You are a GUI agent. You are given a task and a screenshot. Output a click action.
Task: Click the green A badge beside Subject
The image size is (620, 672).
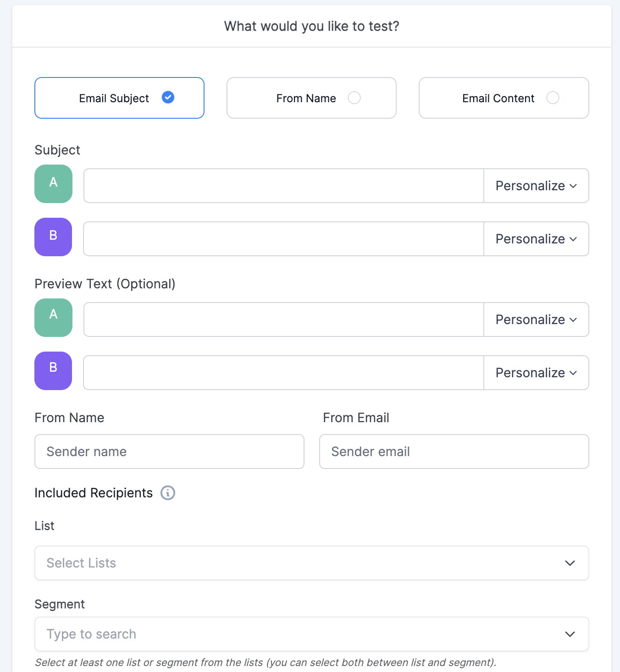pyautogui.click(x=53, y=184)
